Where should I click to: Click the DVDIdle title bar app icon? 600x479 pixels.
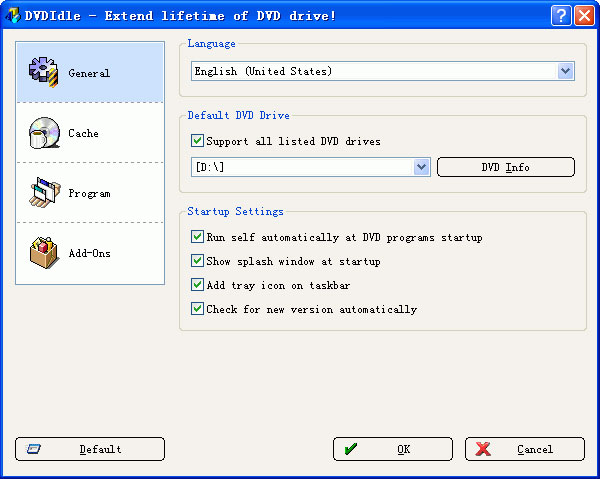point(12,16)
